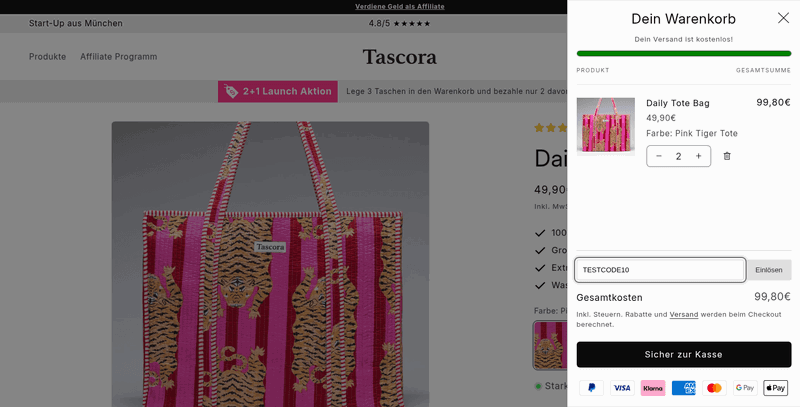Proceed with Sicher zur Kasse button

[x=684, y=354]
